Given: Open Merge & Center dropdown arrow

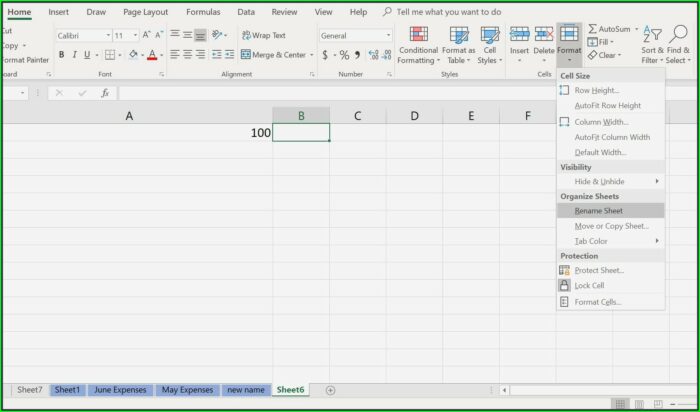Looking at the screenshot, I should (312, 55).
